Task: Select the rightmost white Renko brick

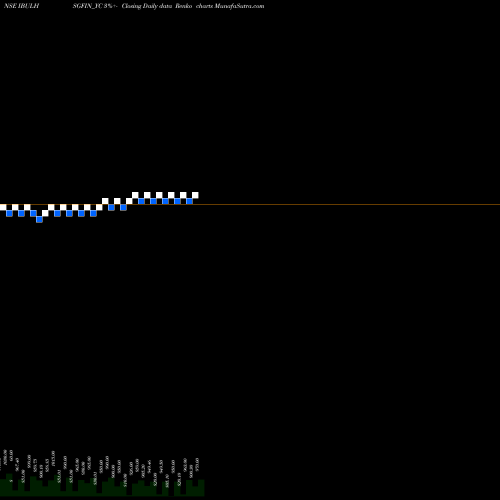Action: 195,195
